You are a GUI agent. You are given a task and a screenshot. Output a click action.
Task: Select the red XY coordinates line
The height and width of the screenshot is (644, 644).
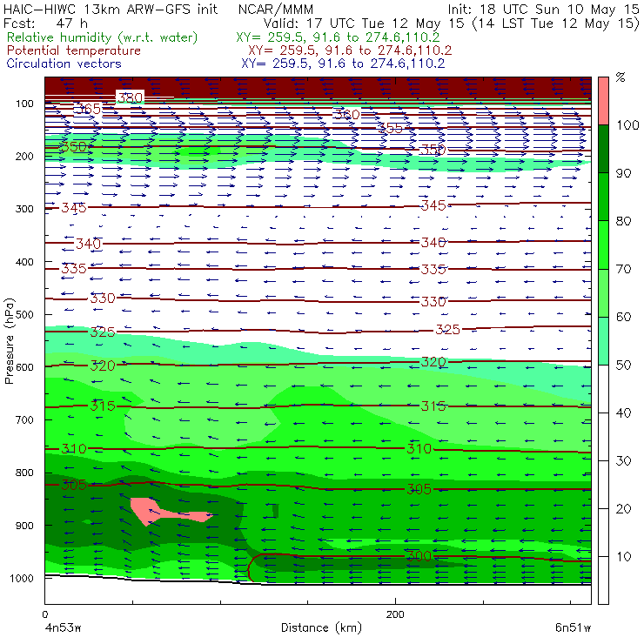(x=350, y=50)
